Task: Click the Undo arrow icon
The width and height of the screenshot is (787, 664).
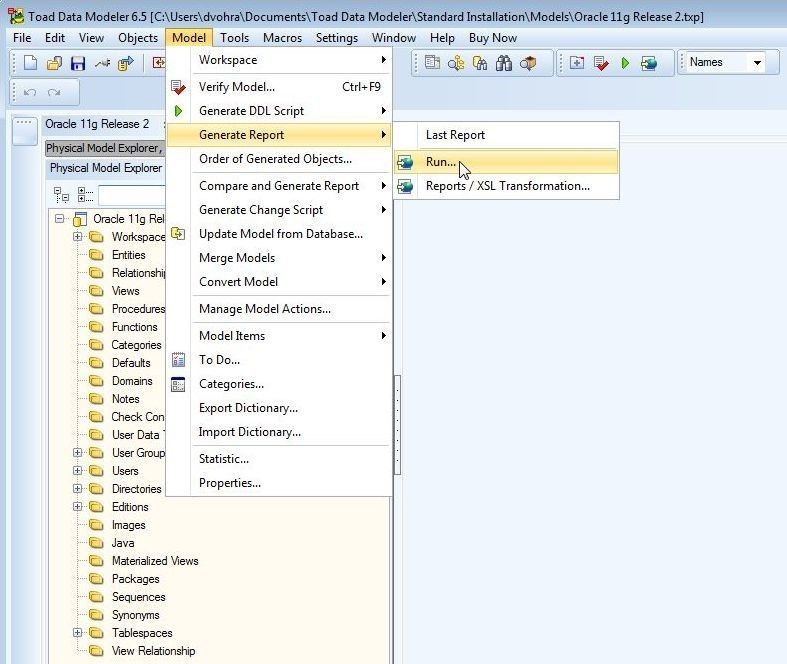Action: point(30,92)
